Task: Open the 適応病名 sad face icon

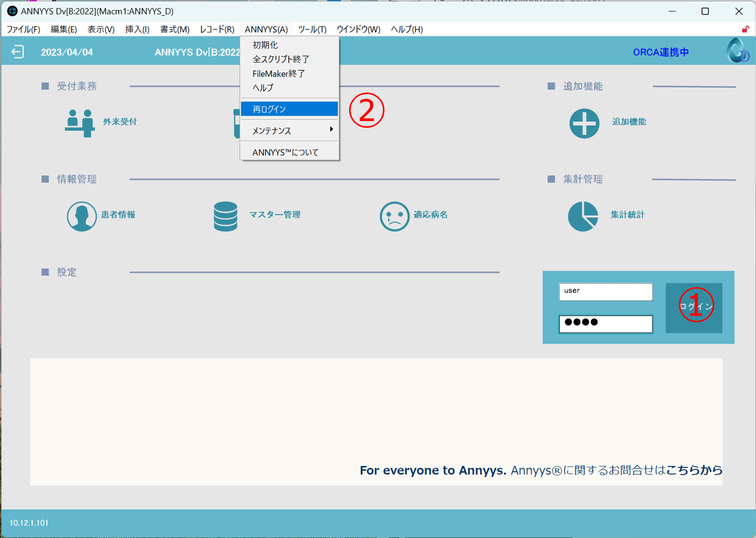Action: click(394, 216)
